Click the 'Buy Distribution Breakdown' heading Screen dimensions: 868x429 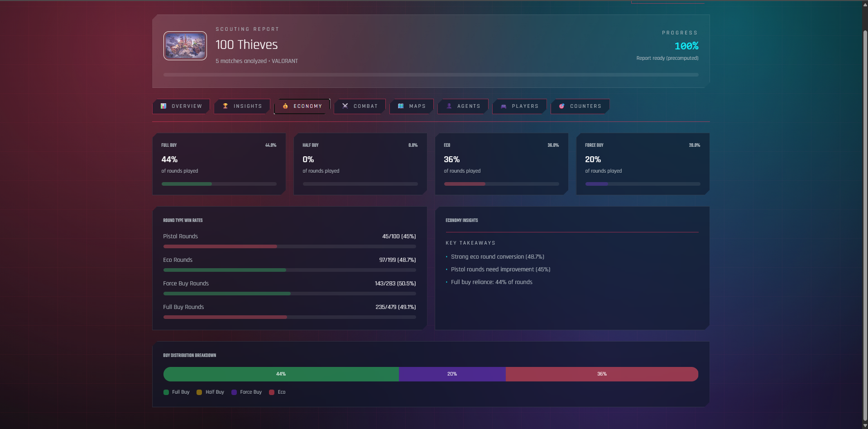(190, 356)
